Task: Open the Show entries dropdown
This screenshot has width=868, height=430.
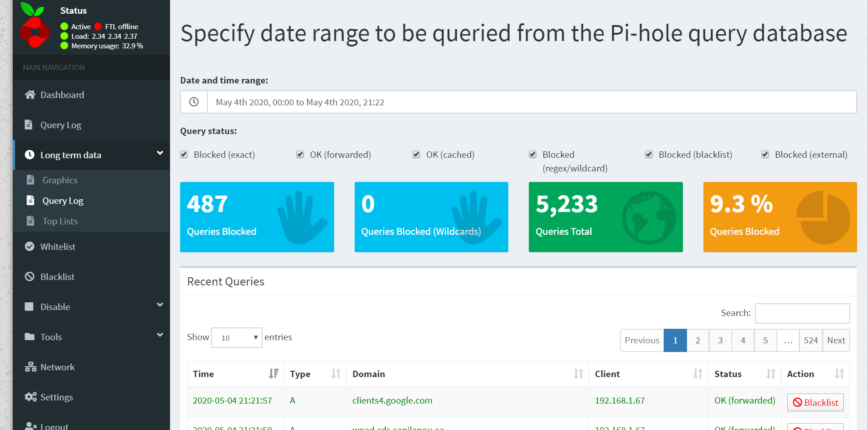Action: pyautogui.click(x=236, y=337)
